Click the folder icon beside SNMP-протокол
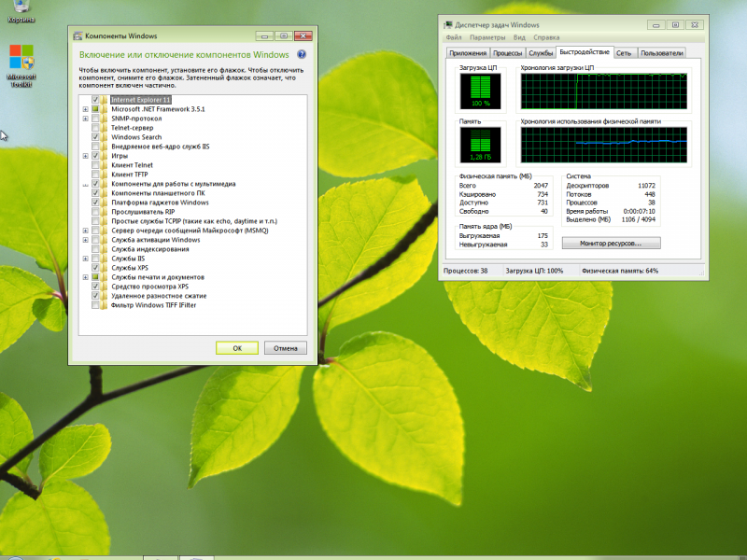The height and width of the screenshot is (560, 747). 104,119
